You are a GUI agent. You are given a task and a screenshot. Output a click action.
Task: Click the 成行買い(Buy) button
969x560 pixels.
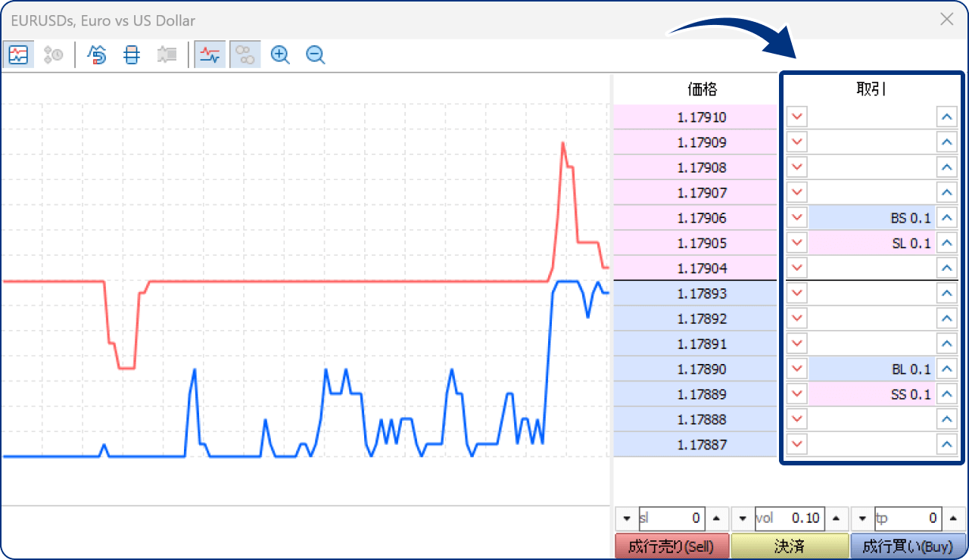908,546
